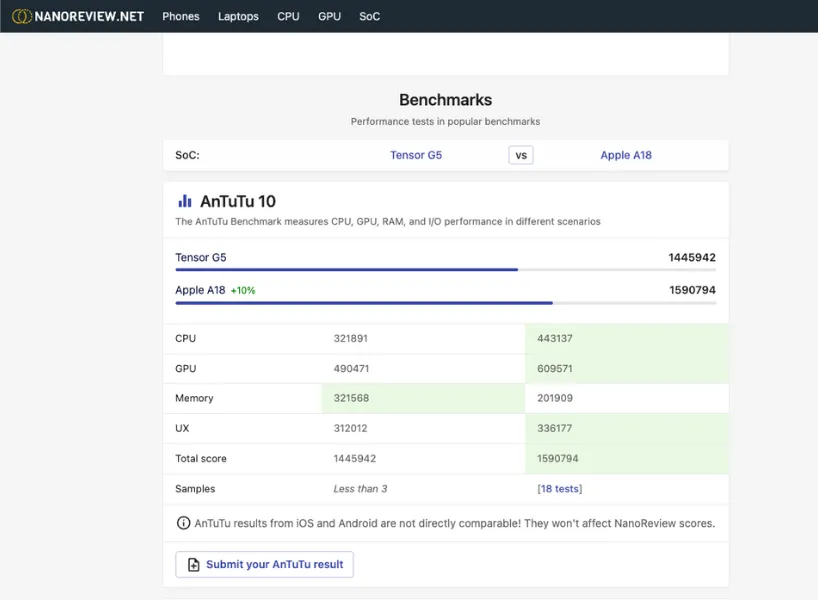Click the AnTuTu 10 bar chart icon
Viewport: 818px width, 600px height.
[185, 201]
